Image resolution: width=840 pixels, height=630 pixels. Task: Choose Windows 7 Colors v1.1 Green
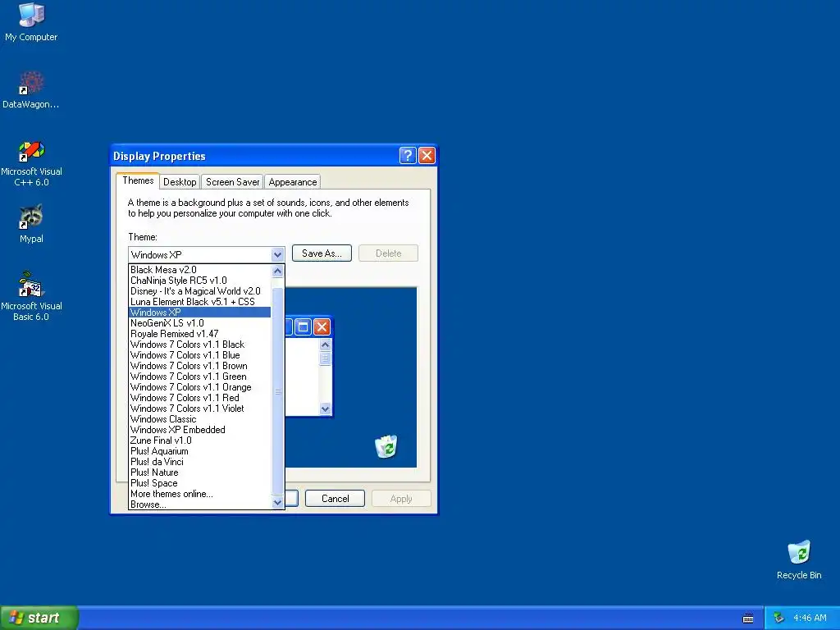pos(200,377)
